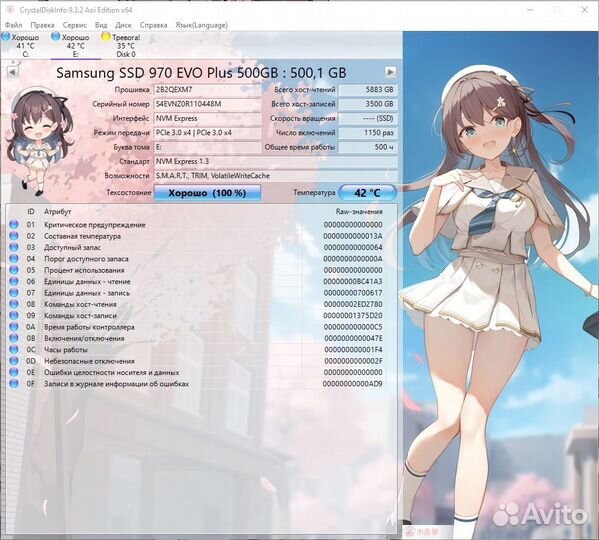Screen dimensions: 599x540
Task: Click power-on hours value 500 ч
Action: coord(368,147)
